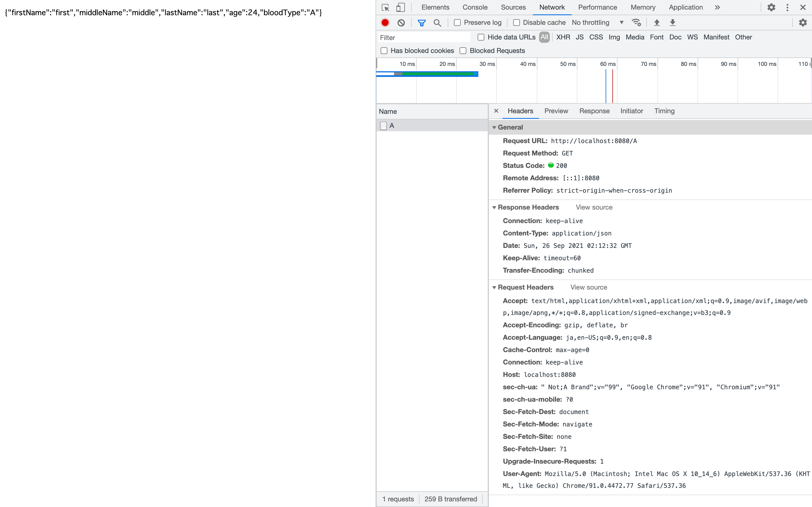Open the Preview tab of request
Viewport: 812px width, 507px height.
(x=556, y=111)
